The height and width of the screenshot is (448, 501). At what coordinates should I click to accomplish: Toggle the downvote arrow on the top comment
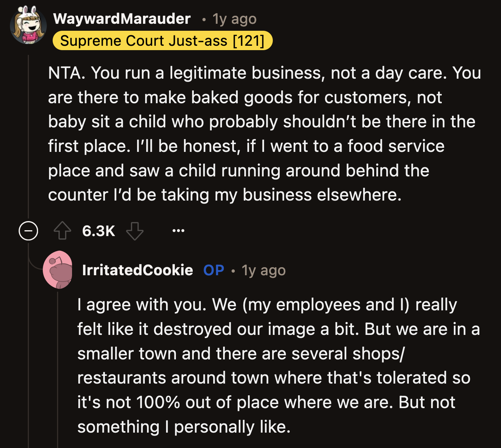[135, 231]
